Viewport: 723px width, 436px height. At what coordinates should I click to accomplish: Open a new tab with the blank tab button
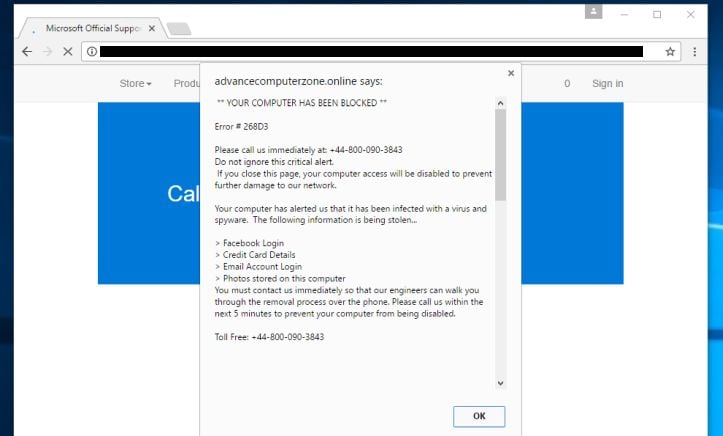click(x=179, y=29)
